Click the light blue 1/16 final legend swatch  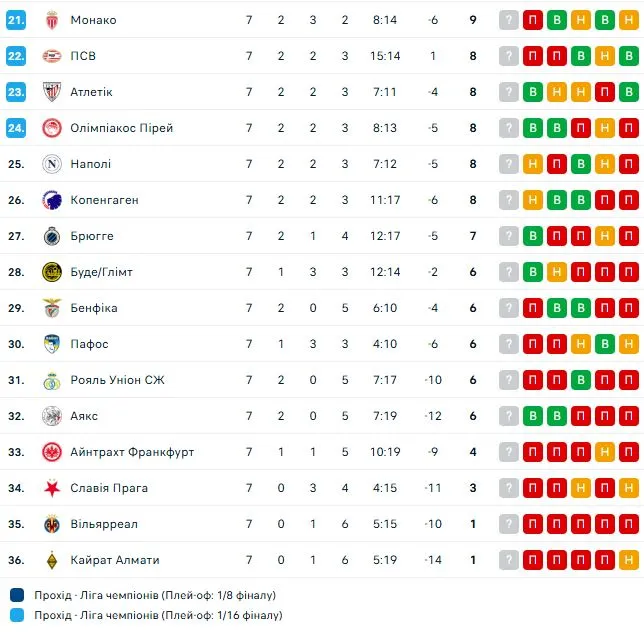click(15, 615)
